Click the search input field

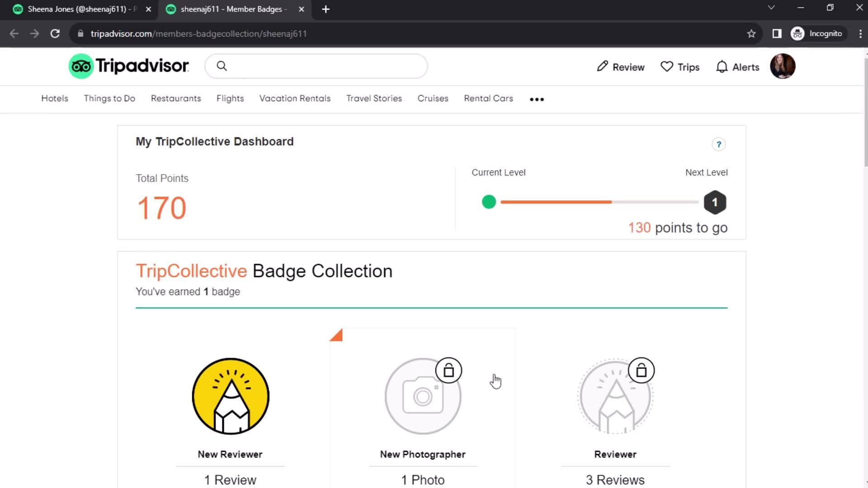click(x=316, y=66)
